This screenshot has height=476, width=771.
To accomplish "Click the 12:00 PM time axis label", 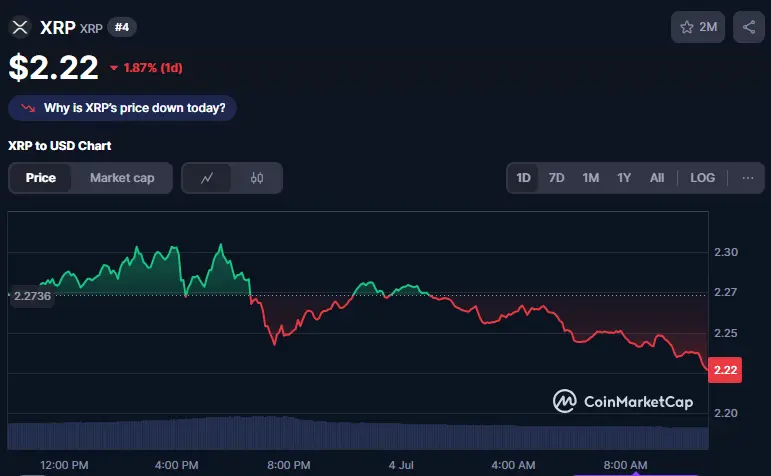I will pyautogui.click(x=64, y=465).
